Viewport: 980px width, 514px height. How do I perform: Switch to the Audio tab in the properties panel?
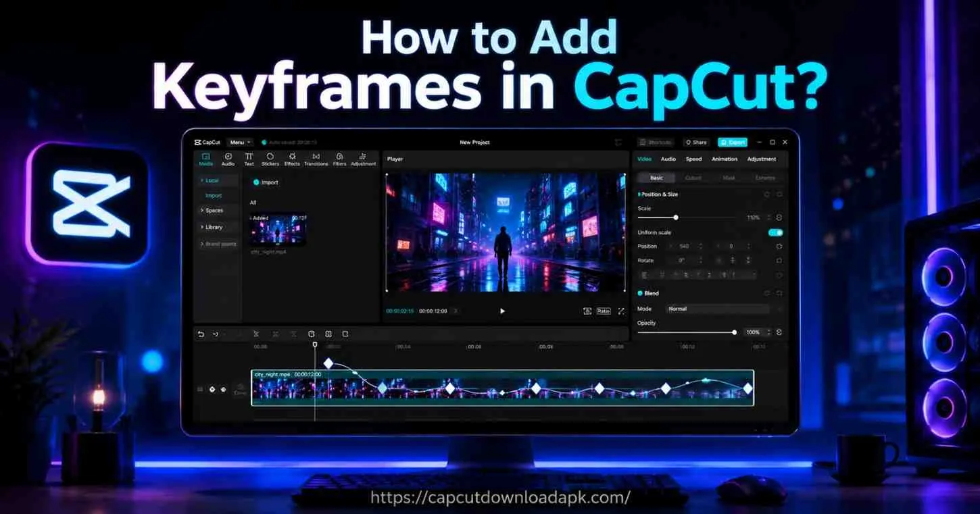coord(668,159)
